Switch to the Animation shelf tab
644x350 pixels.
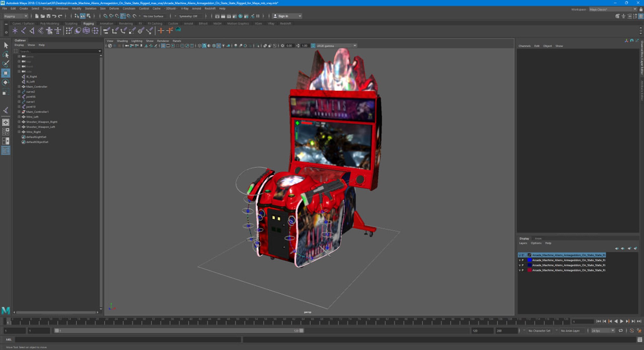point(106,23)
